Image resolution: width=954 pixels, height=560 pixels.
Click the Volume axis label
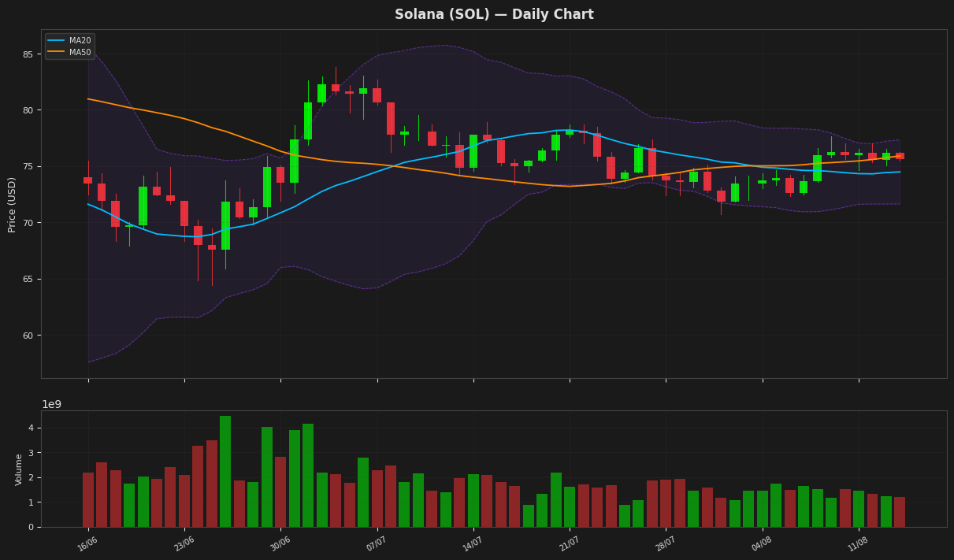point(20,469)
